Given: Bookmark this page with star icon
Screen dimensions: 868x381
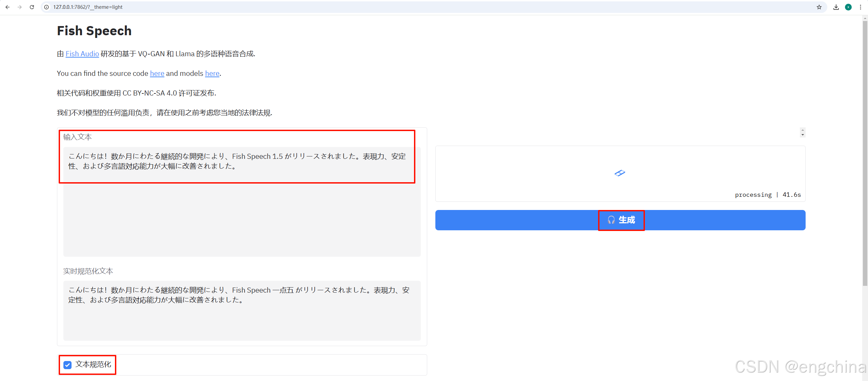Looking at the screenshot, I should point(819,7).
